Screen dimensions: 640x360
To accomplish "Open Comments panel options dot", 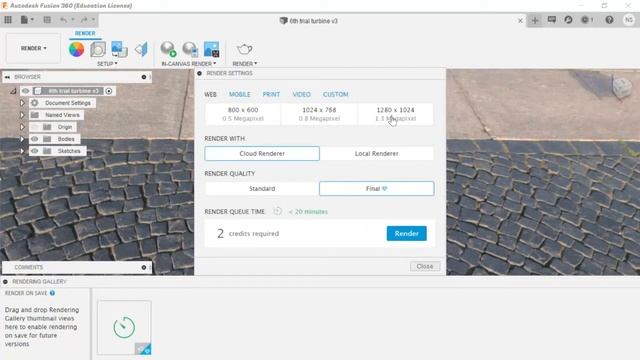I will [144, 267].
